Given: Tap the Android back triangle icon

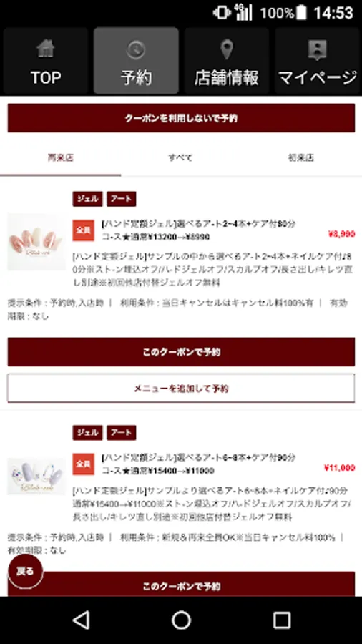Looking at the screenshot, I should [x=82, y=620].
